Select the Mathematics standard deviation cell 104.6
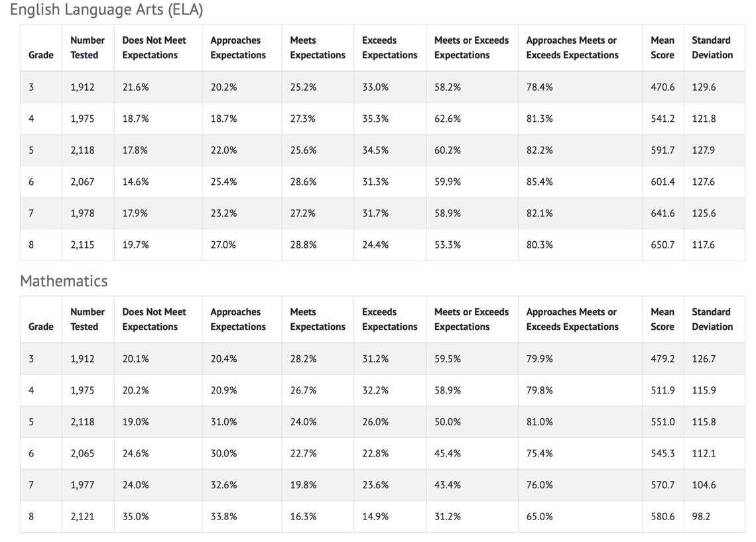This screenshot has height=542, width=756. point(704,484)
